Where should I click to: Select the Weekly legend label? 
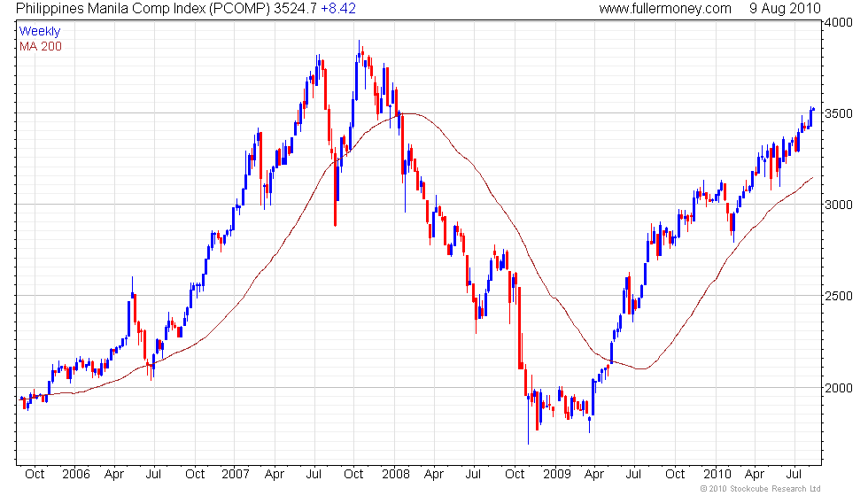point(39,32)
